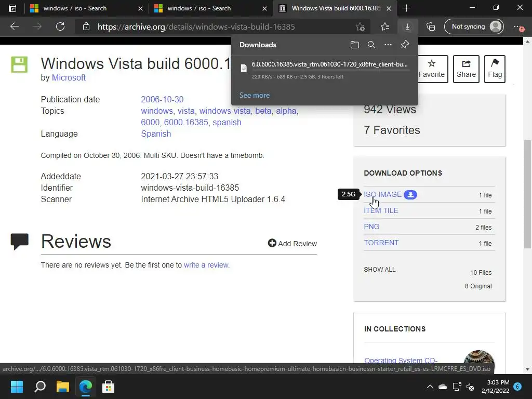Viewport: 532px width, 399px height.
Task: Click the file icon of the downloading ISO
Action: click(244, 68)
